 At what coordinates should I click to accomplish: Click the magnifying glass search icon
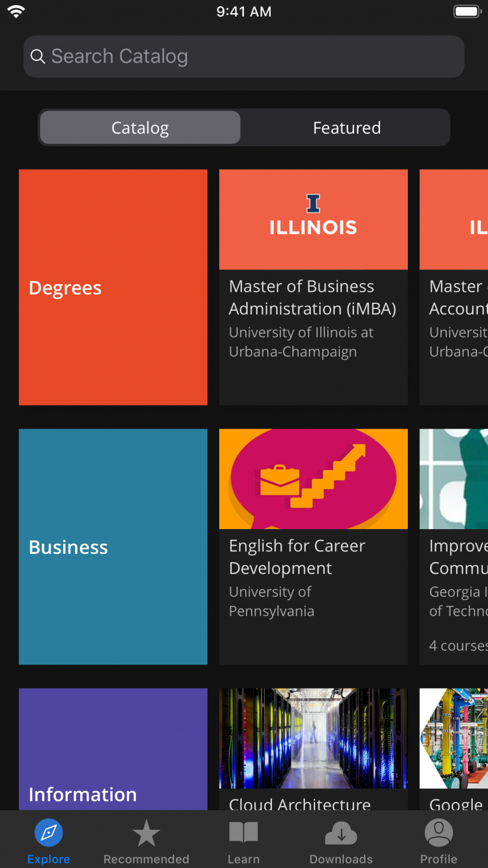point(38,57)
